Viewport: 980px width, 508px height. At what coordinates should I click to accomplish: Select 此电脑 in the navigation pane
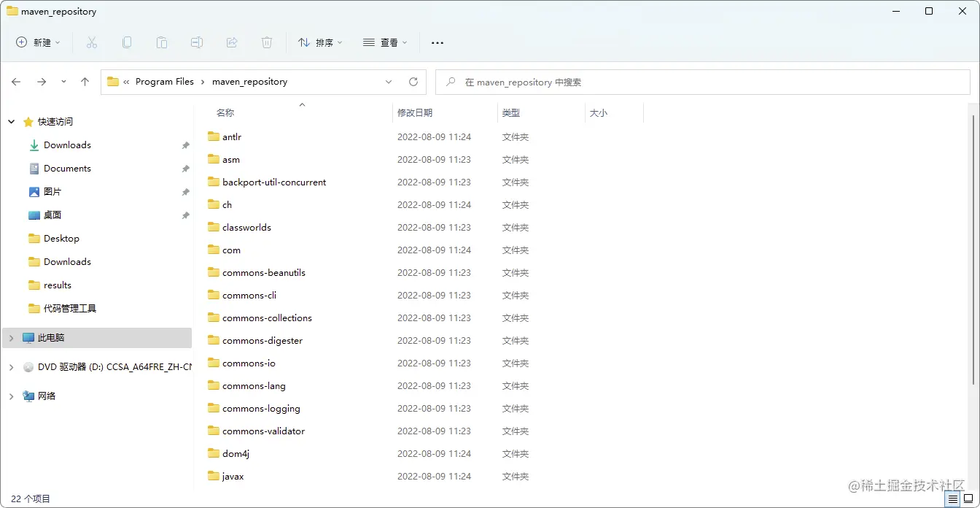tap(51, 338)
